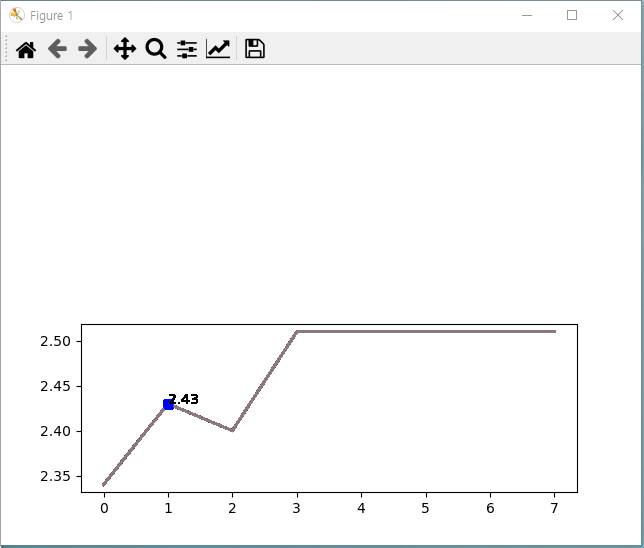Save the figure with the floppy icon
Viewport: 644px width, 548px height.
tap(255, 49)
